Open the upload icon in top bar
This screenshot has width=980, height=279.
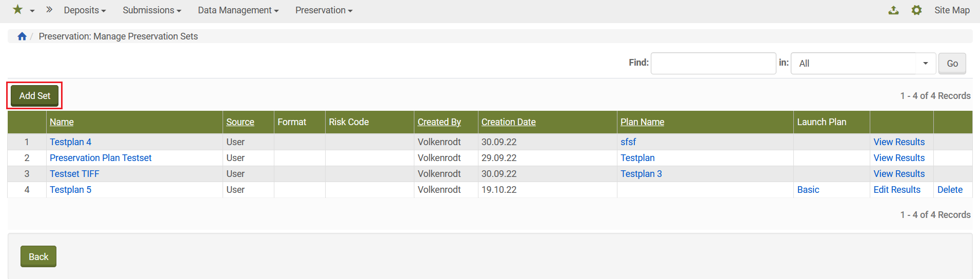pos(893,10)
